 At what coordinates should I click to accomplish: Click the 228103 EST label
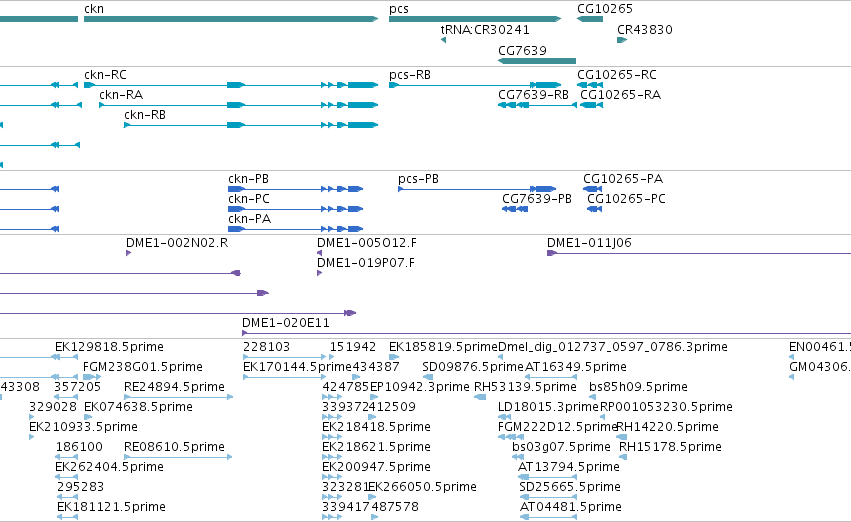pos(266,346)
